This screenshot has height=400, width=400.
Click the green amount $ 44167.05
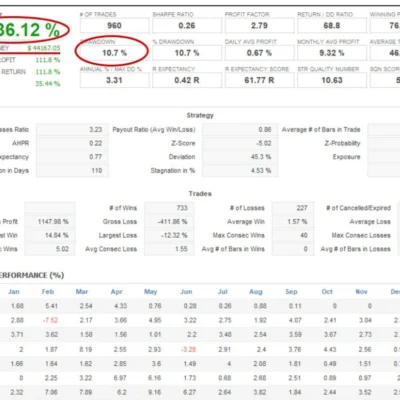coord(44,48)
